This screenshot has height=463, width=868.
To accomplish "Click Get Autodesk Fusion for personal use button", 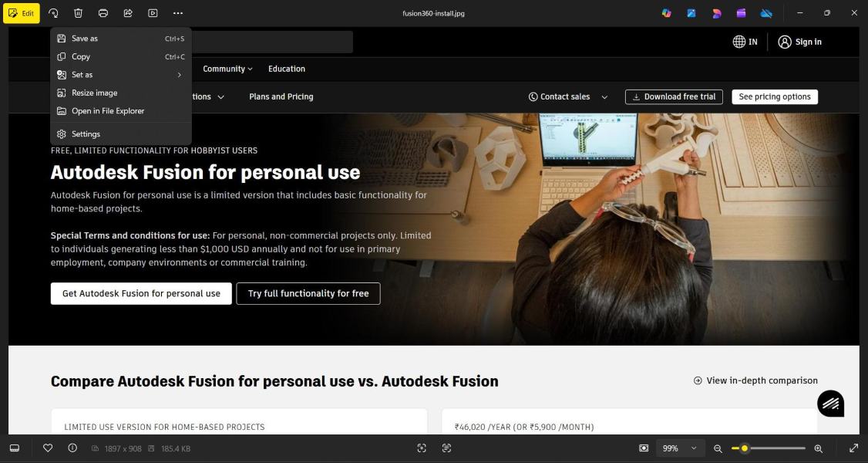I will coord(141,293).
